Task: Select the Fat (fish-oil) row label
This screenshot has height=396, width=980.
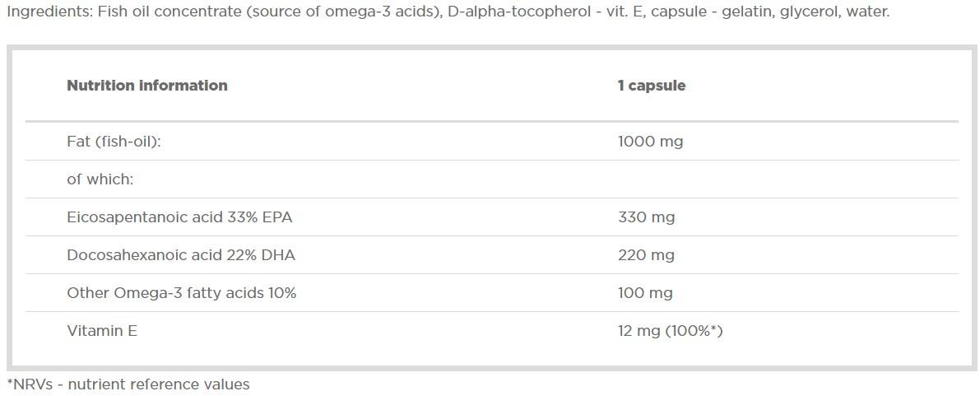Action: pos(114,142)
